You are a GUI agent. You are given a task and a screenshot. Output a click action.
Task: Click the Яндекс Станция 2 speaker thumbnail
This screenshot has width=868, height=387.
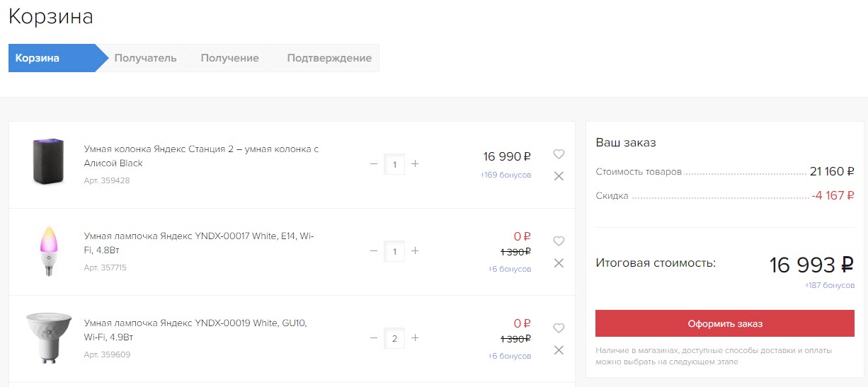48,162
